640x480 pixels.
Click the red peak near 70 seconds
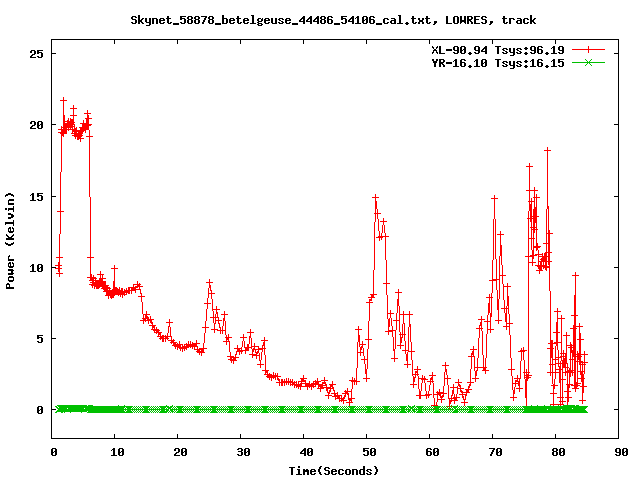click(494, 198)
